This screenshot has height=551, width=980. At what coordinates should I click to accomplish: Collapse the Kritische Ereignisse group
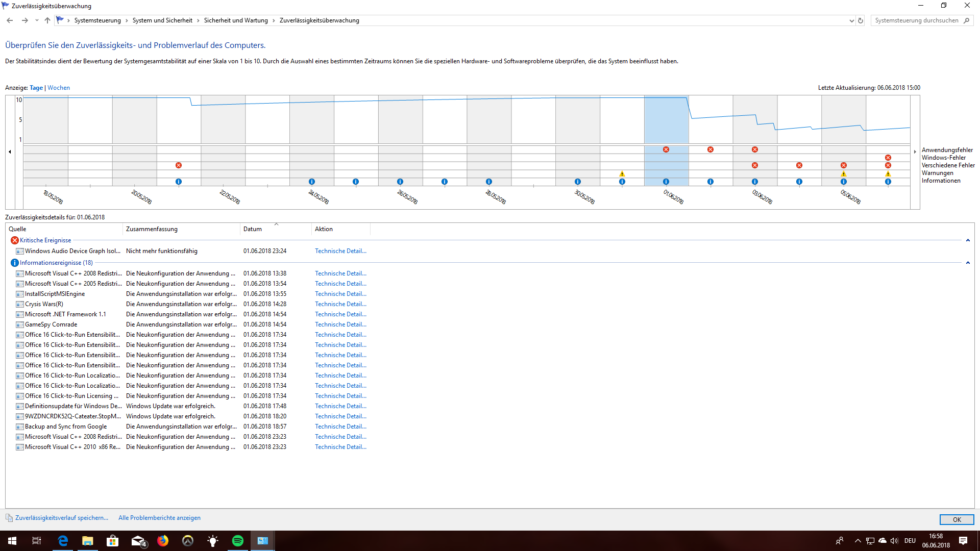(x=968, y=240)
